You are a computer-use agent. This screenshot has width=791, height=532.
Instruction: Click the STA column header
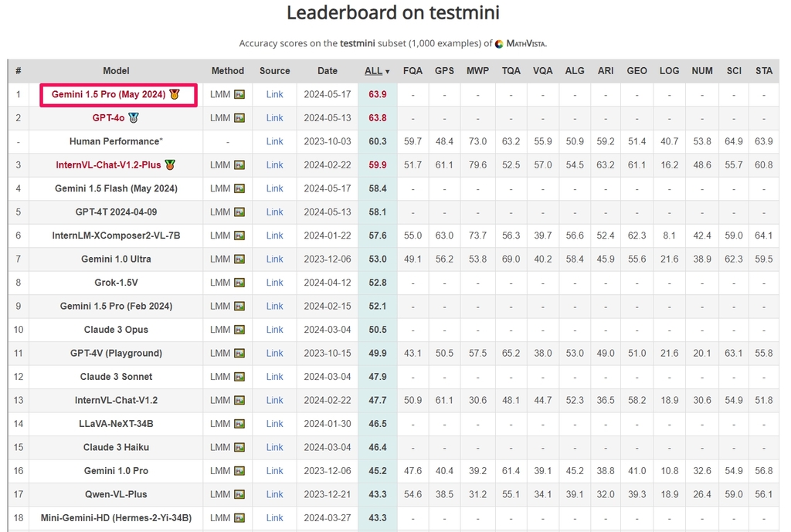pyautogui.click(x=764, y=70)
